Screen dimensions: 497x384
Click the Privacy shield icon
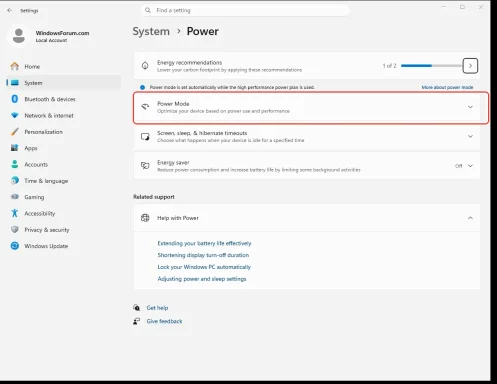tap(15, 229)
